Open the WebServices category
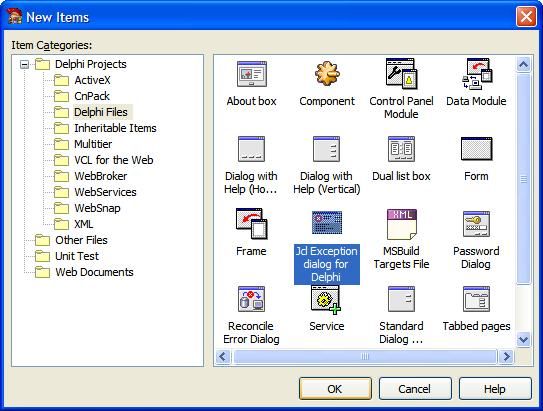The height and width of the screenshot is (411, 543). coord(105,192)
